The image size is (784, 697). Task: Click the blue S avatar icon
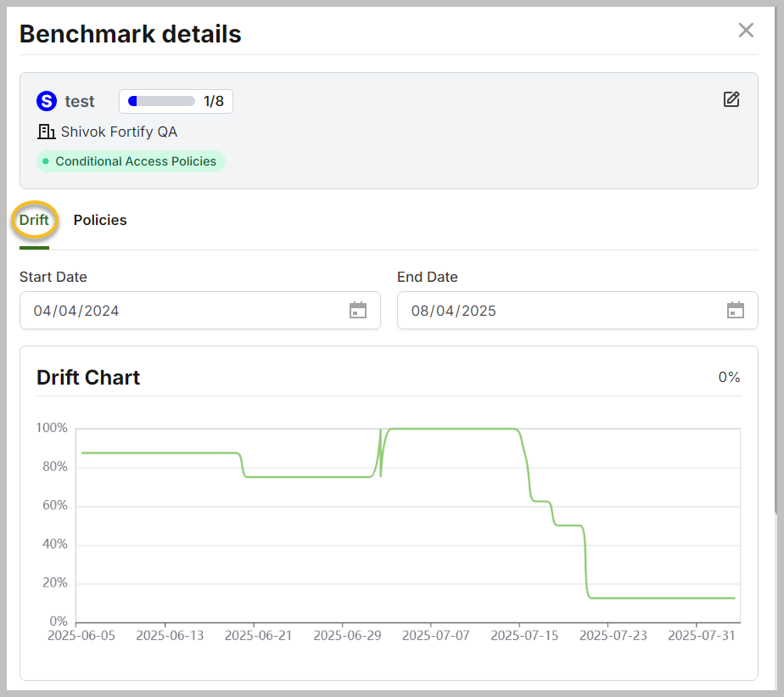tap(47, 101)
